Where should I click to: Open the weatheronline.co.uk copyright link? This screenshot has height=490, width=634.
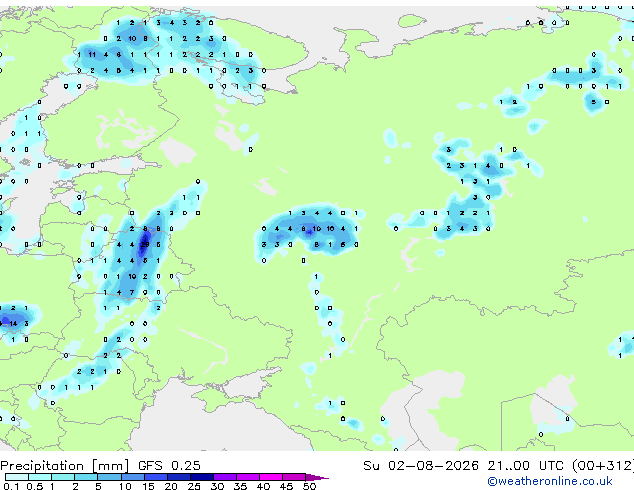coord(550,481)
